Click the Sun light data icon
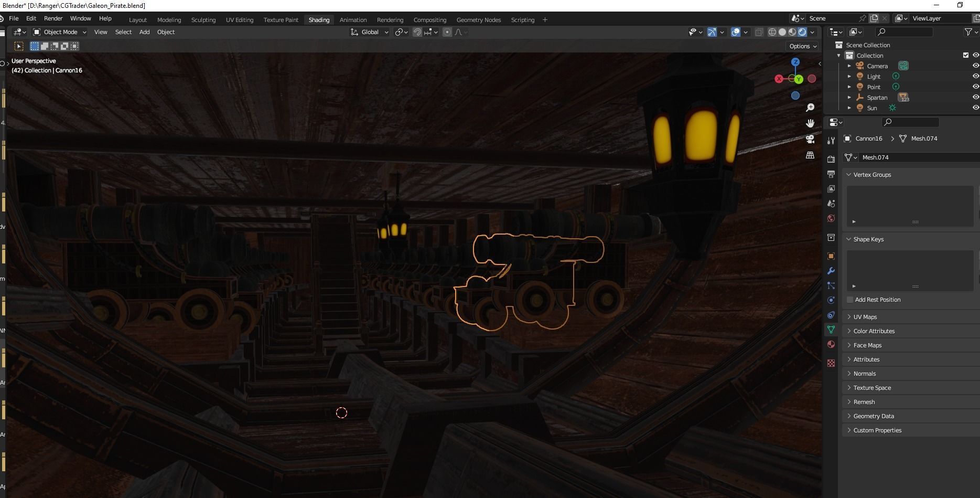This screenshot has width=980, height=498. pyautogui.click(x=892, y=108)
